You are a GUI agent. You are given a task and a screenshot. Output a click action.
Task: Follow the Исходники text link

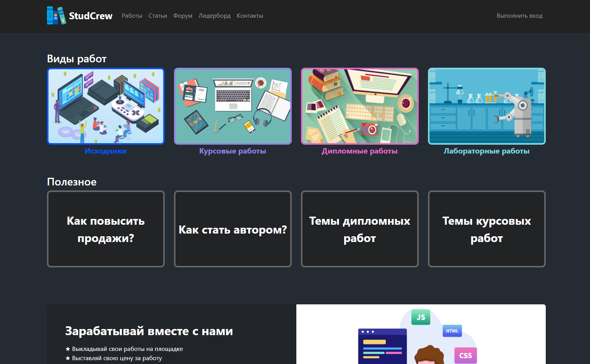(106, 151)
